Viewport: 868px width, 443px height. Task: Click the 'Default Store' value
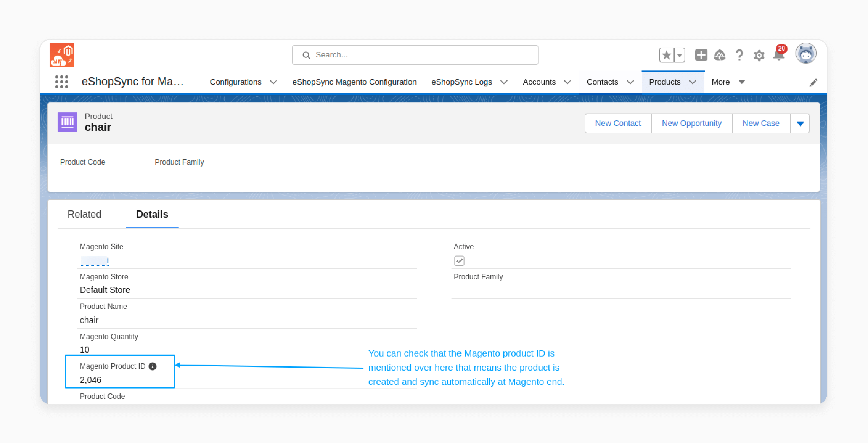tap(105, 290)
